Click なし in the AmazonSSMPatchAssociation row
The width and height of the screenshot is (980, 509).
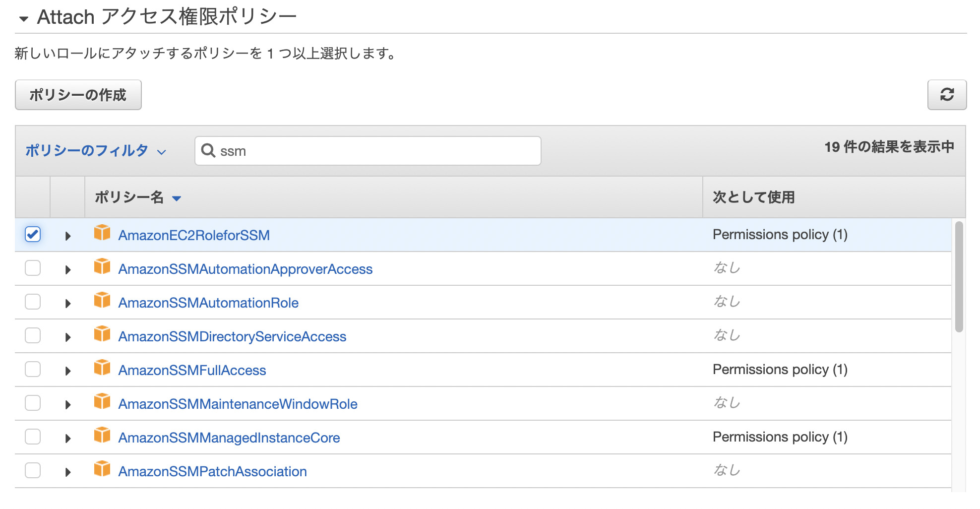pyautogui.click(x=727, y=470)
